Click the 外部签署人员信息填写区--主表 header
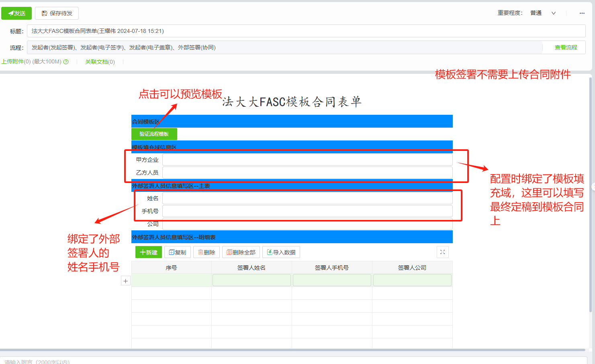 pos(292,185)
